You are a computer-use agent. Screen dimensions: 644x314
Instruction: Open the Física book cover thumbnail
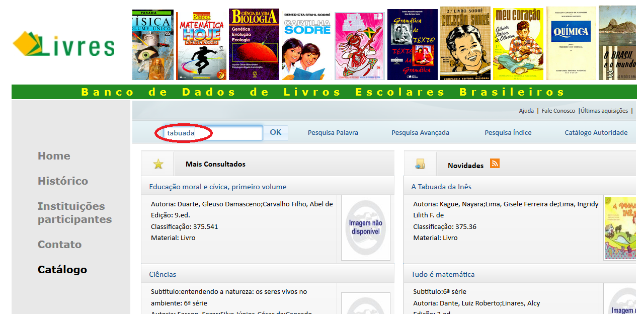click(153, 45)
